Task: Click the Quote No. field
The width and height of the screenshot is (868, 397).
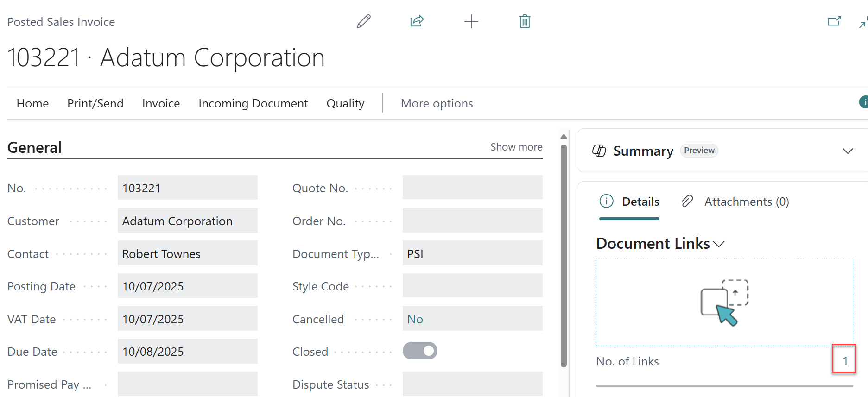Action: (473, 187)
